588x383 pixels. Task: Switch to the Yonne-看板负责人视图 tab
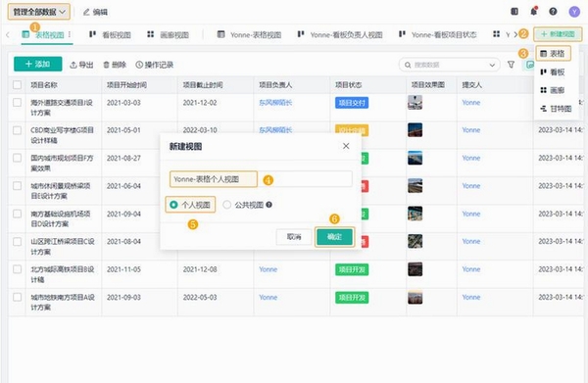[x=340, y=35]
